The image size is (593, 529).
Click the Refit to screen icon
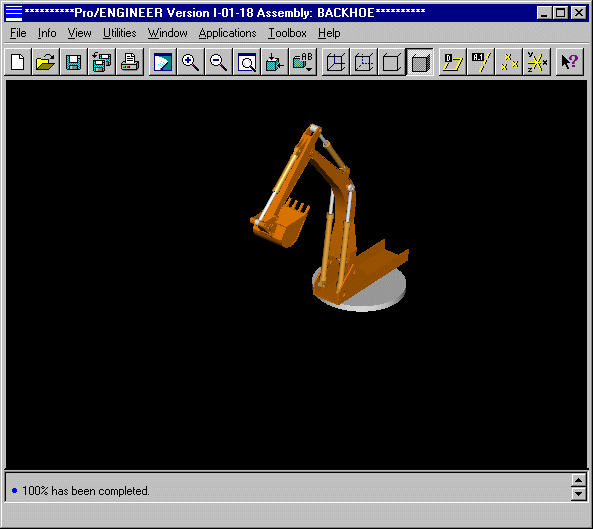(247, 62)
